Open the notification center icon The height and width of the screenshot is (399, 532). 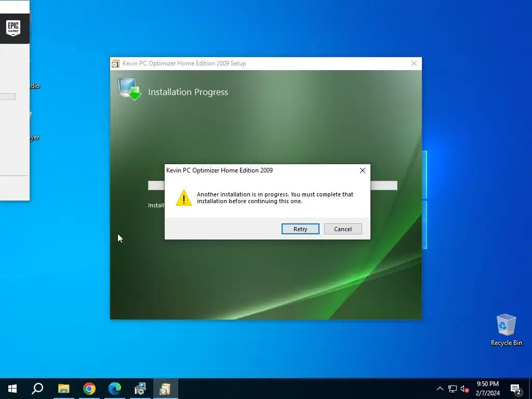(516, 389)
